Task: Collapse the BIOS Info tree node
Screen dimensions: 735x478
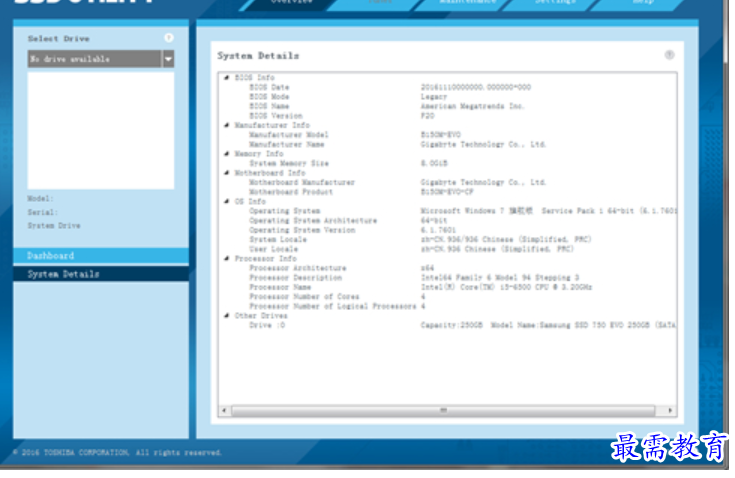Action: pyautogui.click(x=226, y=77)
